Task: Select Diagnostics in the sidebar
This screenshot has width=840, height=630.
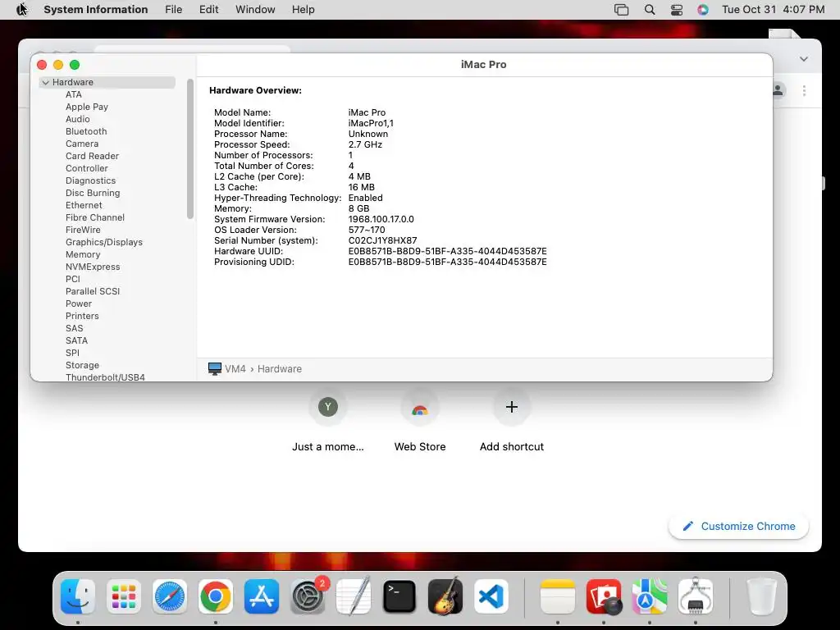Action: pyautogui.click(x=90, y=180)
